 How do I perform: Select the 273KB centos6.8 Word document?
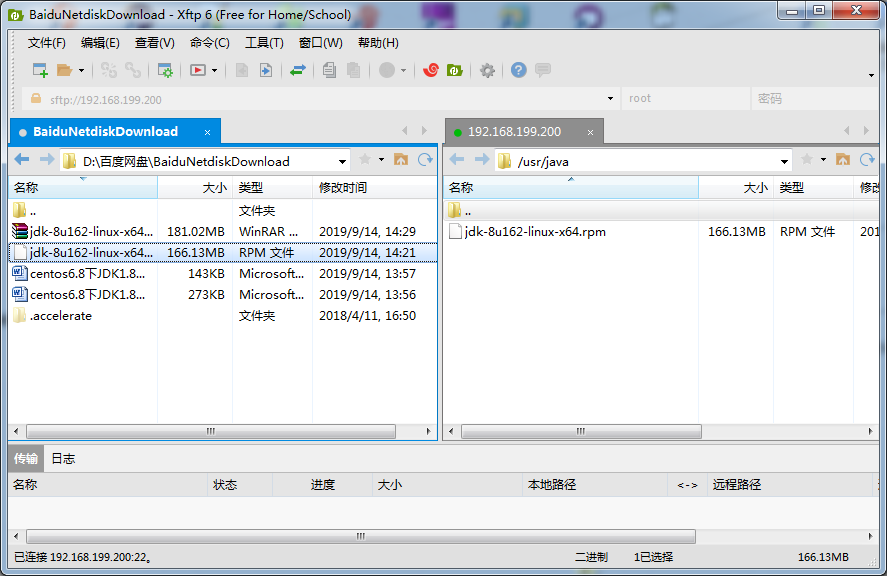coord(223,295)
